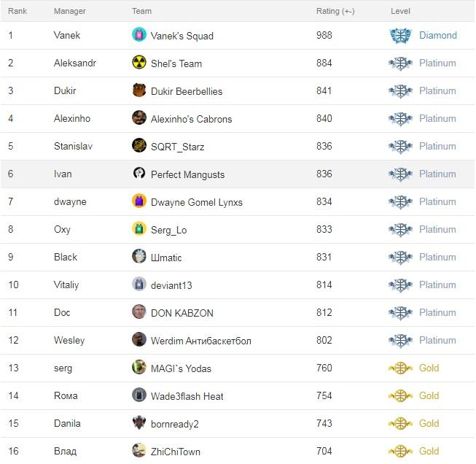The width and height of the screenshot is (476, 464).
Task: Open the MAGI`s Yodas team page
Action: click(181, 368)
